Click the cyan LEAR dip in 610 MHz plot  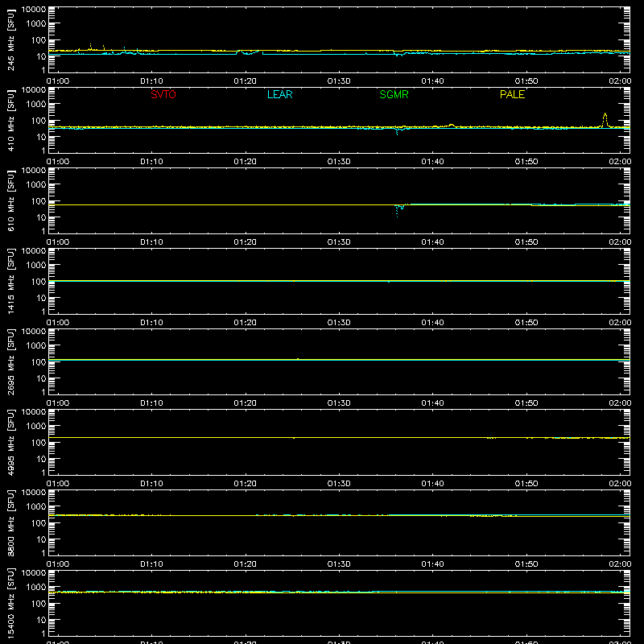pyautogui.click(x=397, y=211)
